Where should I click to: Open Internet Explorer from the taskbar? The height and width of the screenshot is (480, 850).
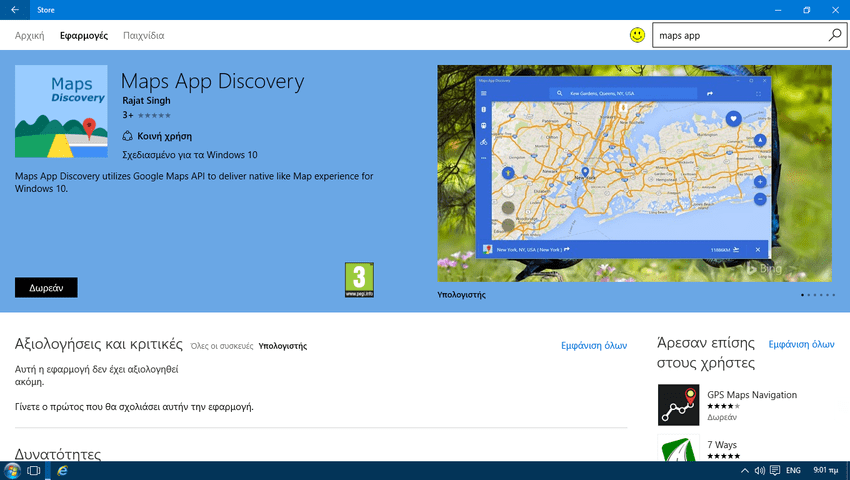coord(62,470)
